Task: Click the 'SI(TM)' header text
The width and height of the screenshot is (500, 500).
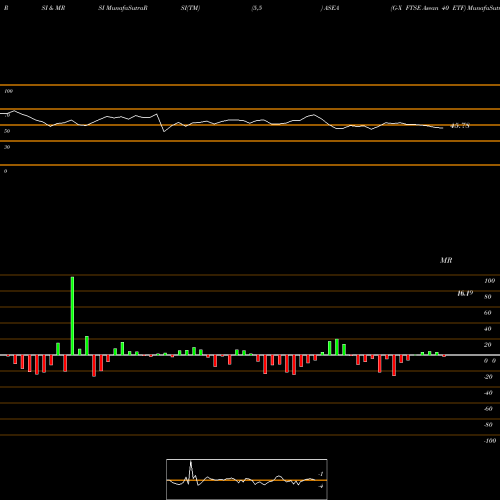Action: pos(190,8)
